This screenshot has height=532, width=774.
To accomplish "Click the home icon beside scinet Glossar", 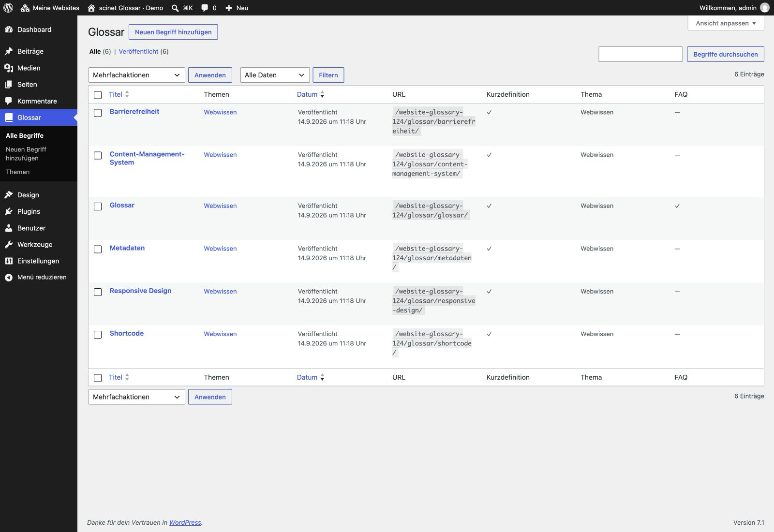I will (91, 8).
